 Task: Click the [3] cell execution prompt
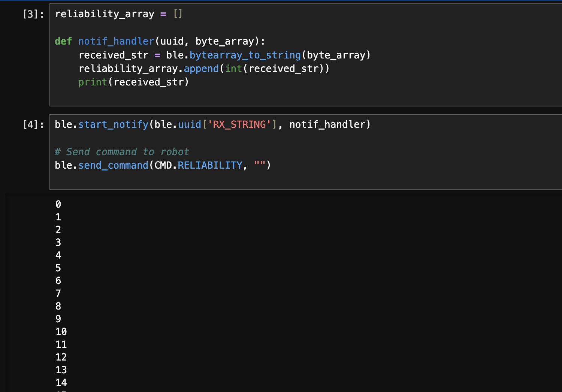click(33, 14)
